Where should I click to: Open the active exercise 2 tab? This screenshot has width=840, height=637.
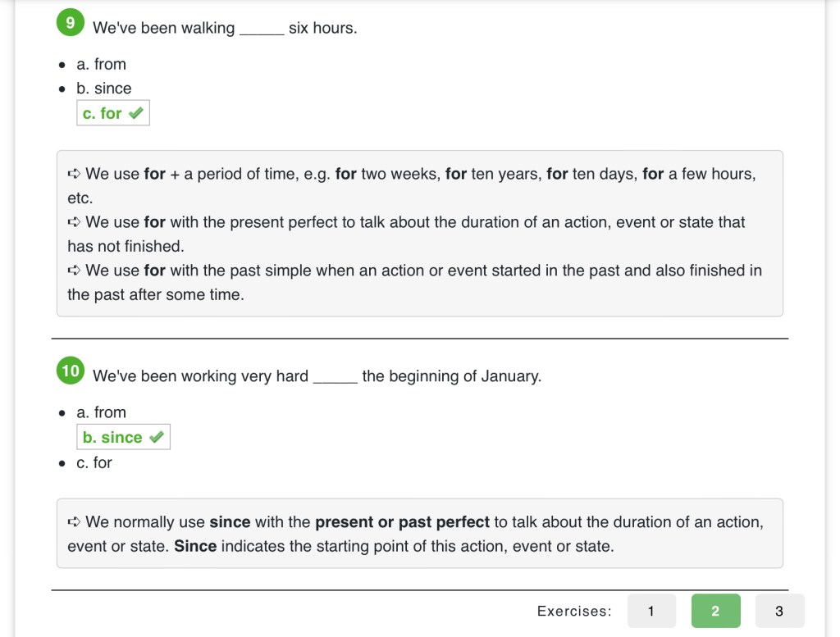715,611
